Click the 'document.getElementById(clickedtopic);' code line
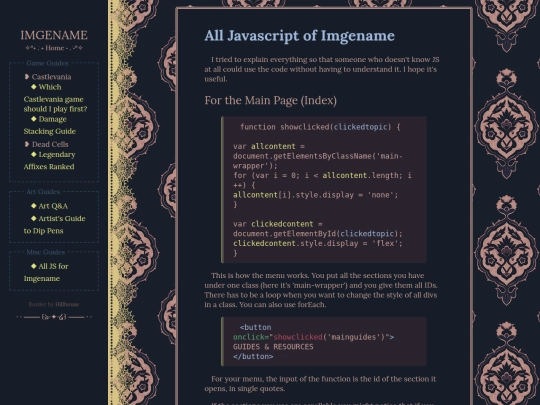Viewport: 540px width, 405px height. coord(318,233)
